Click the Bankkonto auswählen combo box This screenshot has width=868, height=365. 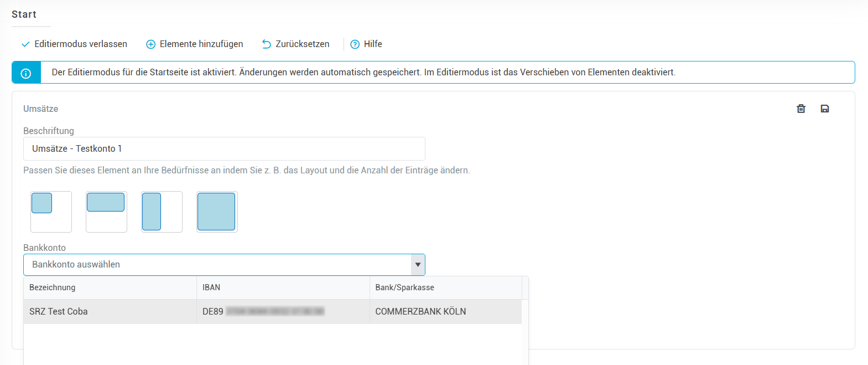(x=217, y=265)
